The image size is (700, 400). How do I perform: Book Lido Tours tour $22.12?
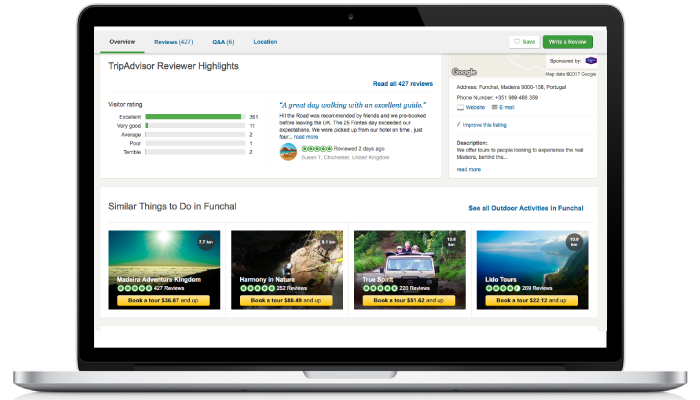coord(532,300)
